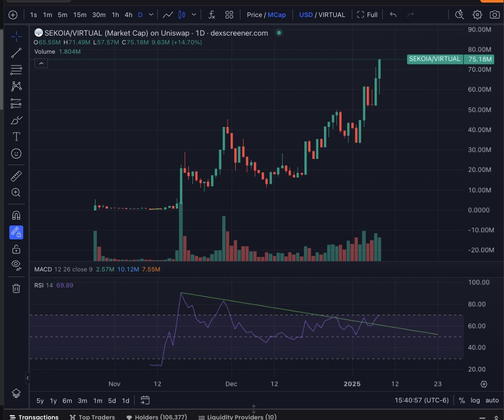
Task: Switch chart to Price mode
Action: (x=254, y=15)
